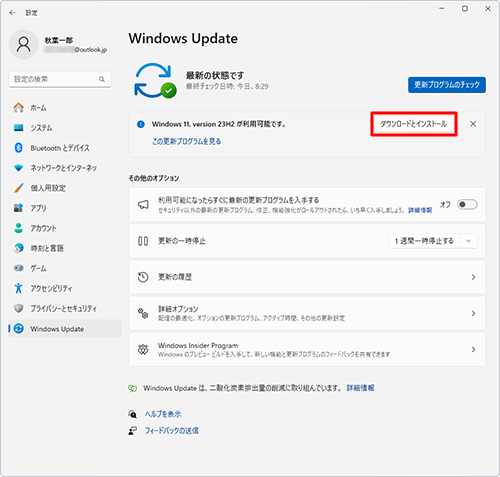Select ホーム in the sidebar

point(65,107)
